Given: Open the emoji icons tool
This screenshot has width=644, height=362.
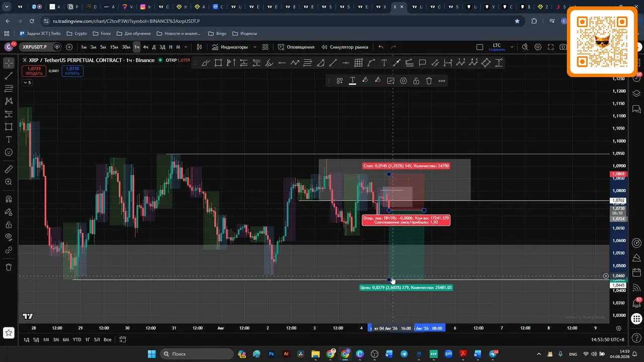Looking at the screenshot, I should point(9,152).
